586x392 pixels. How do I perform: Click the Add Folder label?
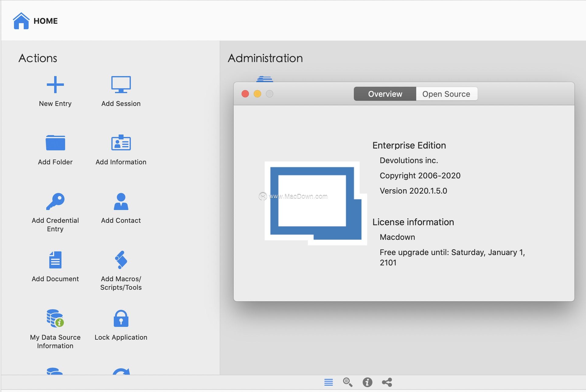(x=55, y=162)
